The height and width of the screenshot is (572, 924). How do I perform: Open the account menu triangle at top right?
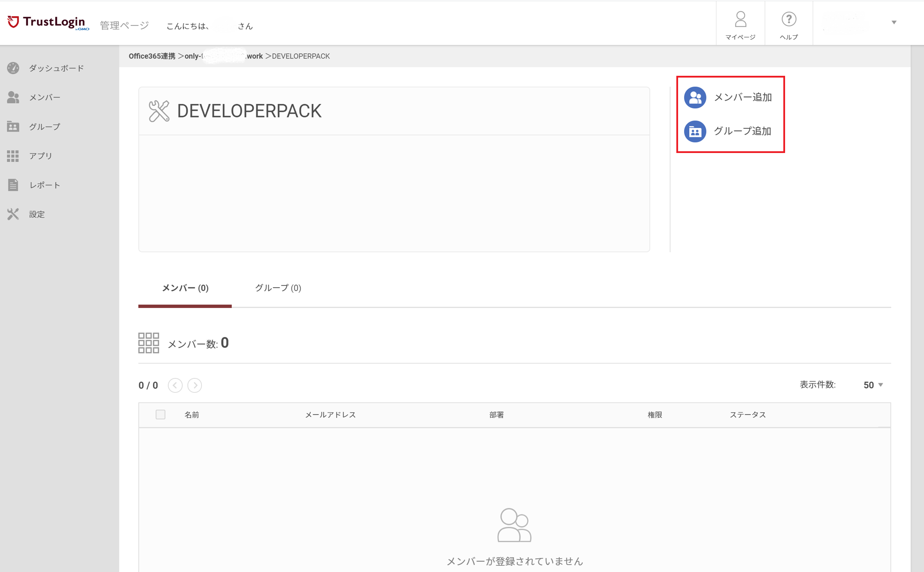coord(893,22)
